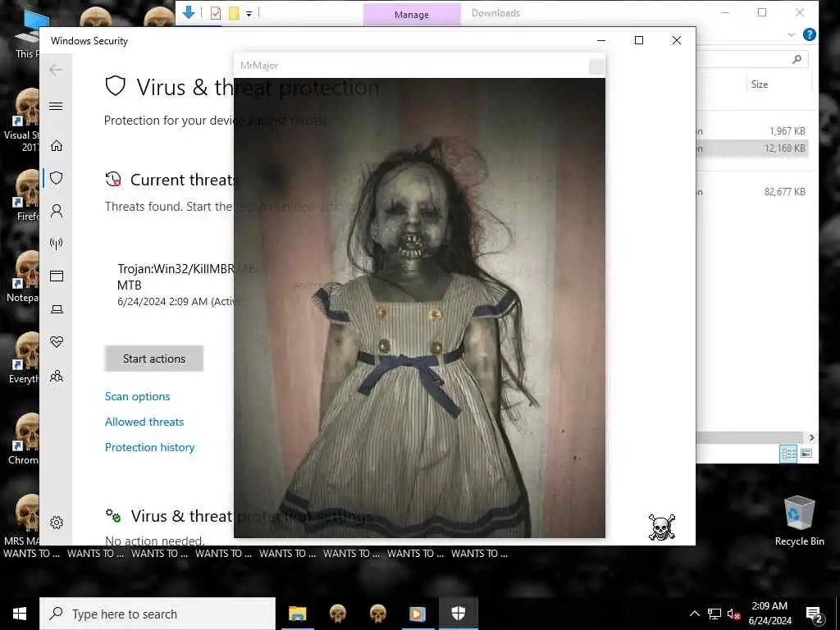Switch Explorer to details view
840x630 pixels.
[788, 454]
